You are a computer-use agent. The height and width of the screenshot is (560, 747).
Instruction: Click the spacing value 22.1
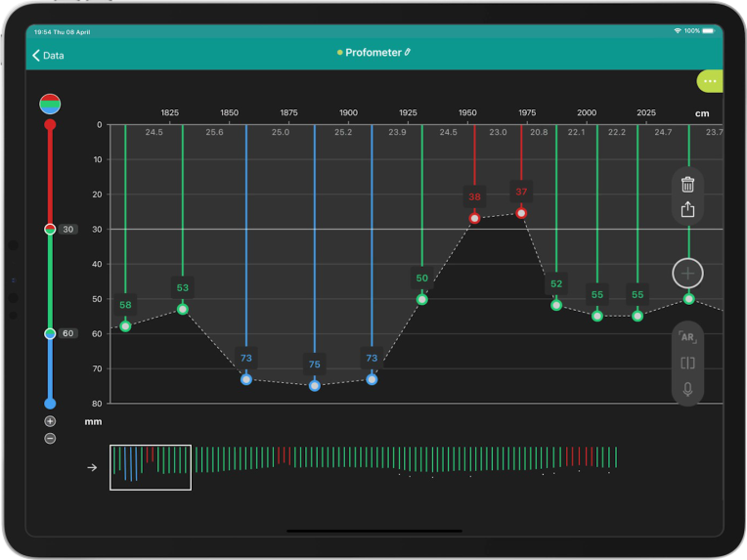tap(577, 132)
